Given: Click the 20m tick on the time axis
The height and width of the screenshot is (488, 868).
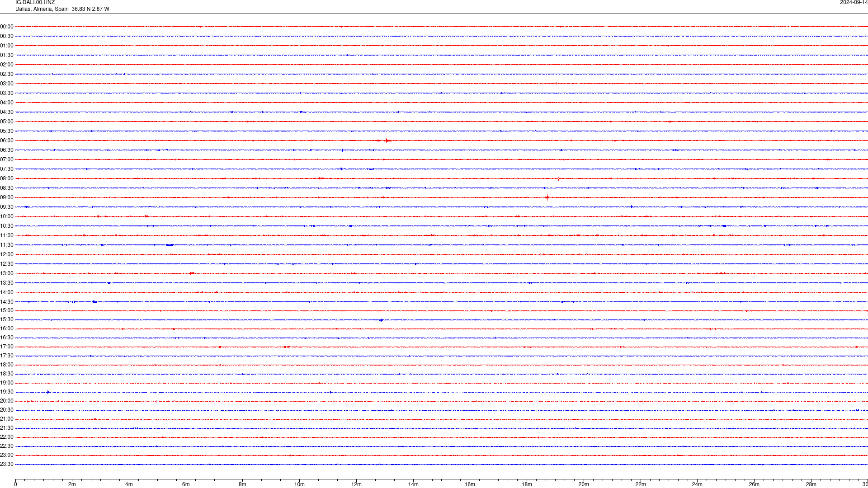Looking at the screenshot, I should (584, 484).
